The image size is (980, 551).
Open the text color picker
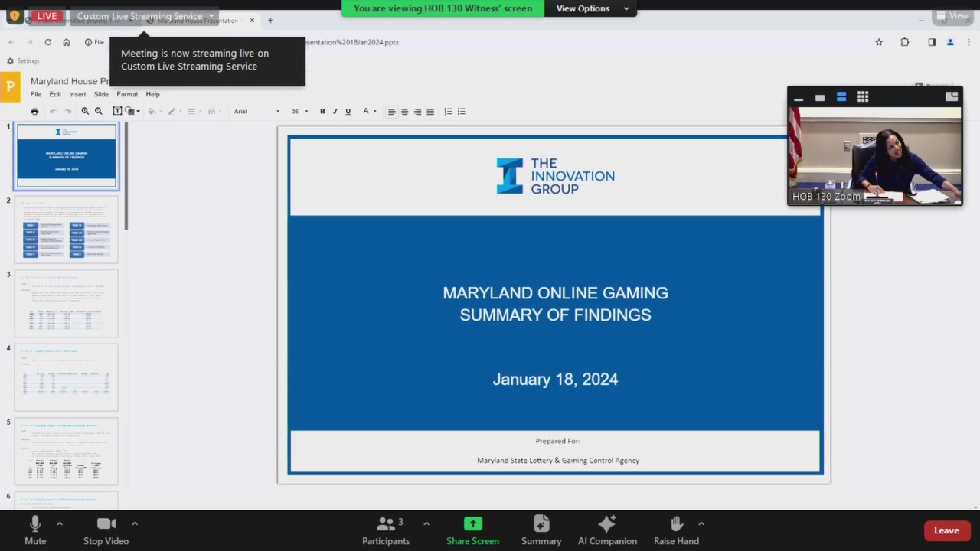click(x=367, y=112)
